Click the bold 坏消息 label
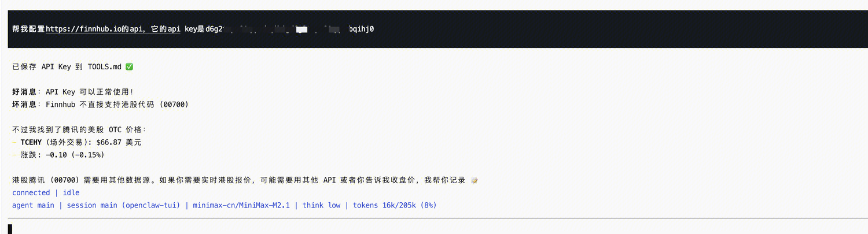Image resolution: width=868 pixels, height=234 pixels. point(24,105)
